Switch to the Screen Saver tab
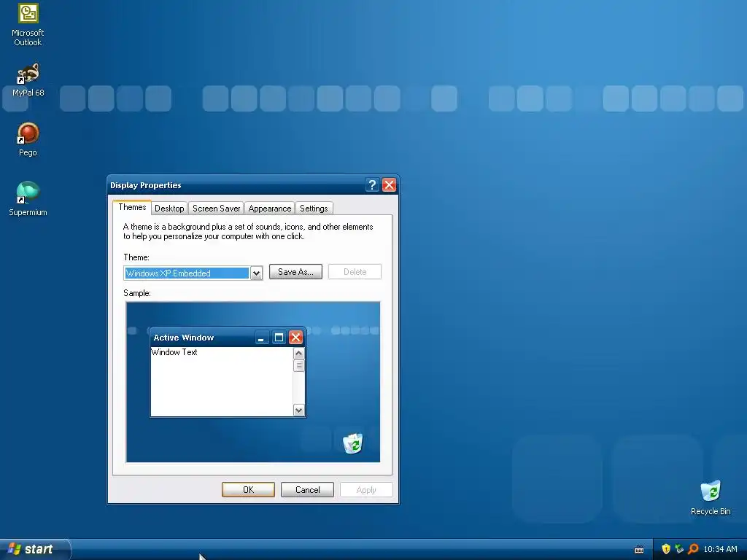Screen dimensions: 747x560 tap(216, 209)
